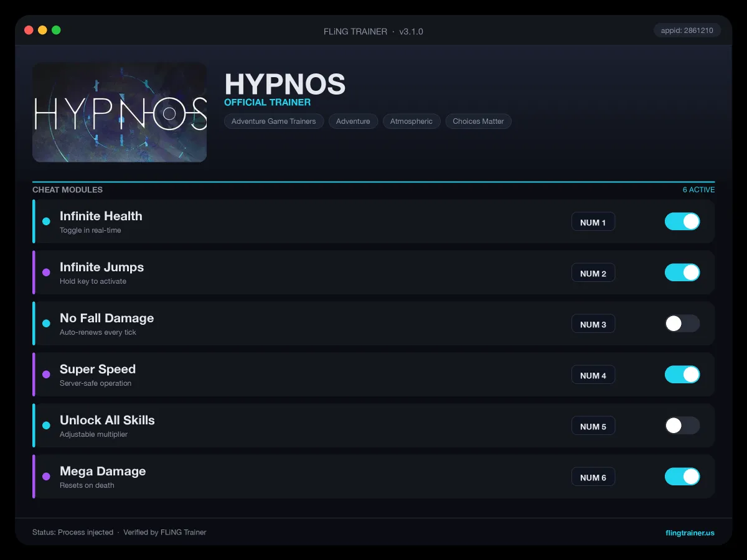Select the Adventure tag chip

tap(353, 121)
